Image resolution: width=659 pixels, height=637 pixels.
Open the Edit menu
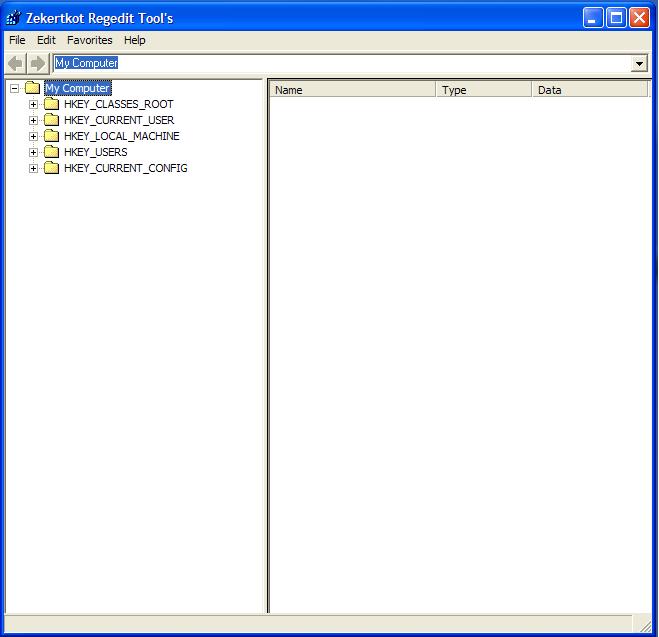(46, 40)
